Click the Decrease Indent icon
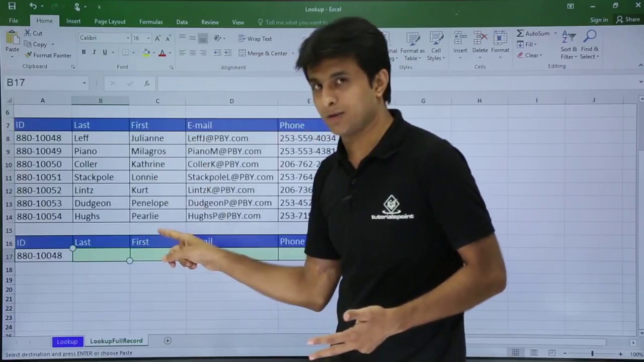Viewport: 644px width, 362px height. tap(217, 53)
